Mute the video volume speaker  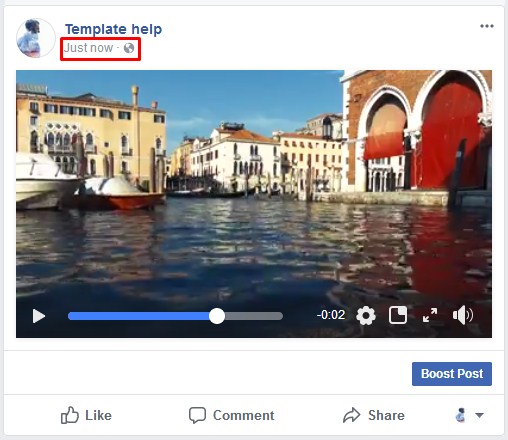[463, 315]
